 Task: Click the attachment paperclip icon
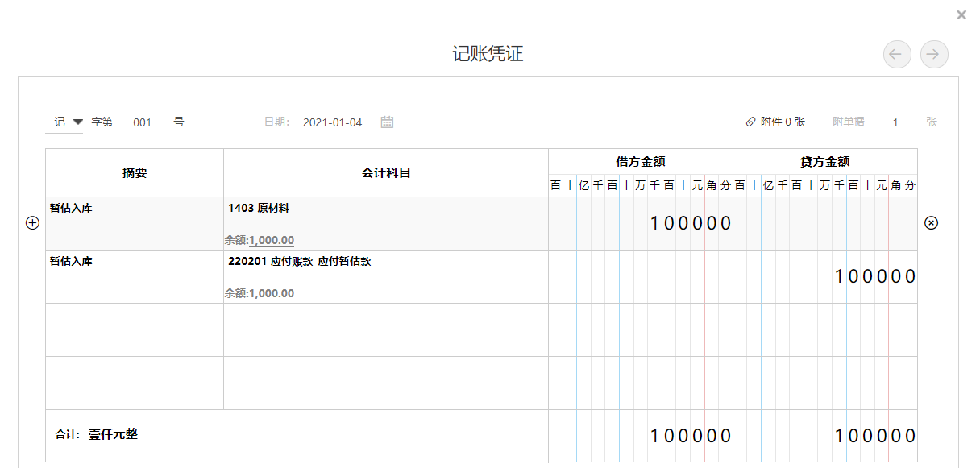coord(751,122)
